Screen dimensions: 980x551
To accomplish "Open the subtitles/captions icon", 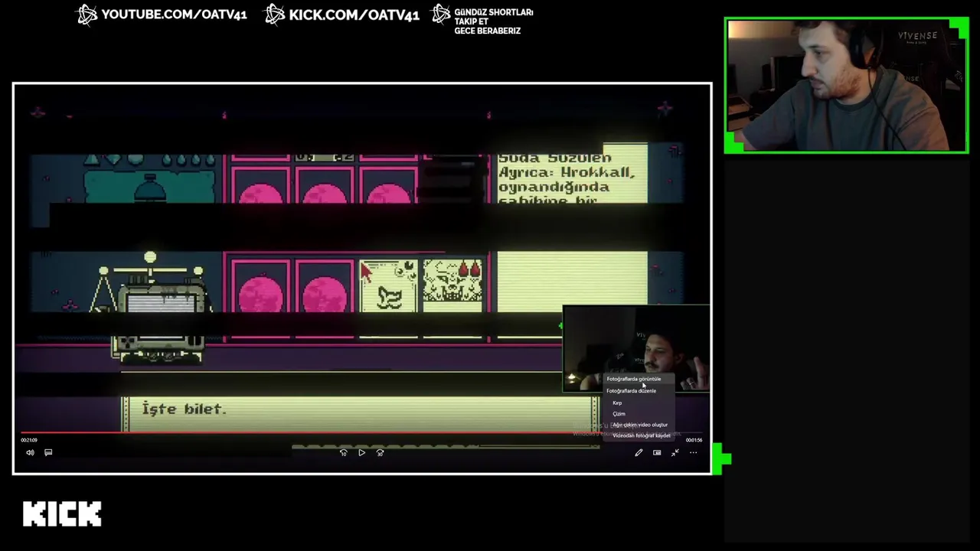I will click(48, 452).
